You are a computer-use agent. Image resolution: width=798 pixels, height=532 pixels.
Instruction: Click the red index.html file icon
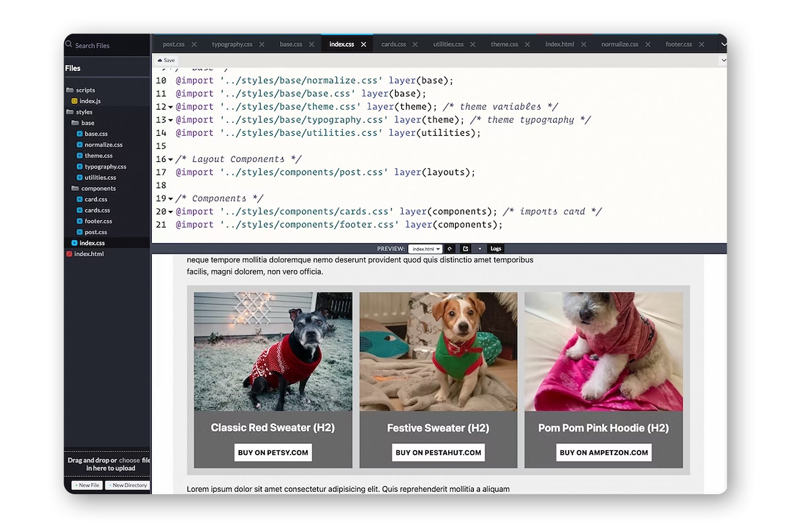(69, 254)
